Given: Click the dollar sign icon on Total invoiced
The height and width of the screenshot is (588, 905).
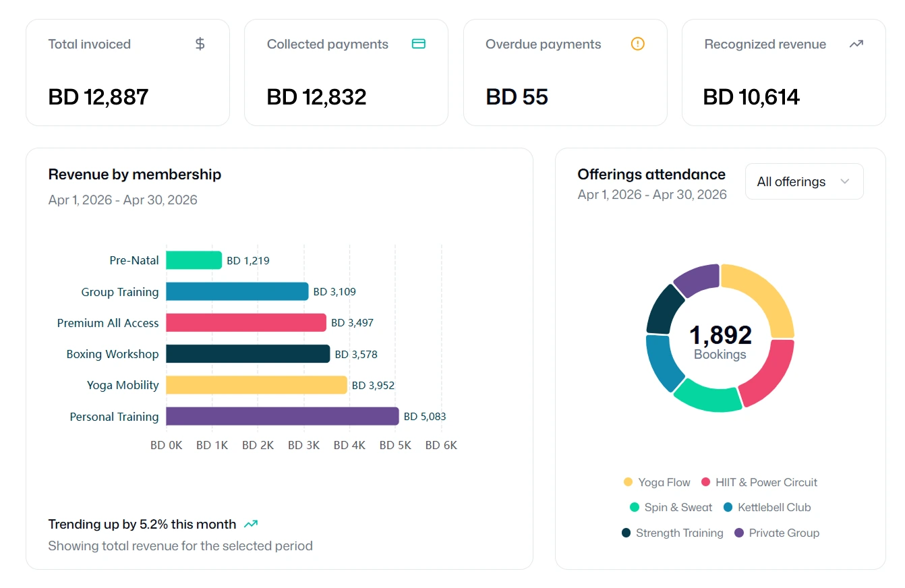Looking at the screenshot, I should click(x=200, y=44).
